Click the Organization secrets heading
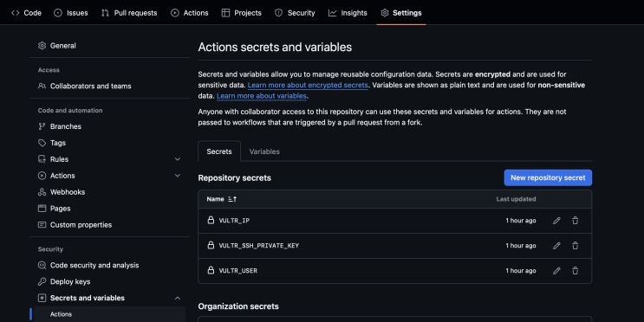The image size is (644, 322). [x=238, y=306]
